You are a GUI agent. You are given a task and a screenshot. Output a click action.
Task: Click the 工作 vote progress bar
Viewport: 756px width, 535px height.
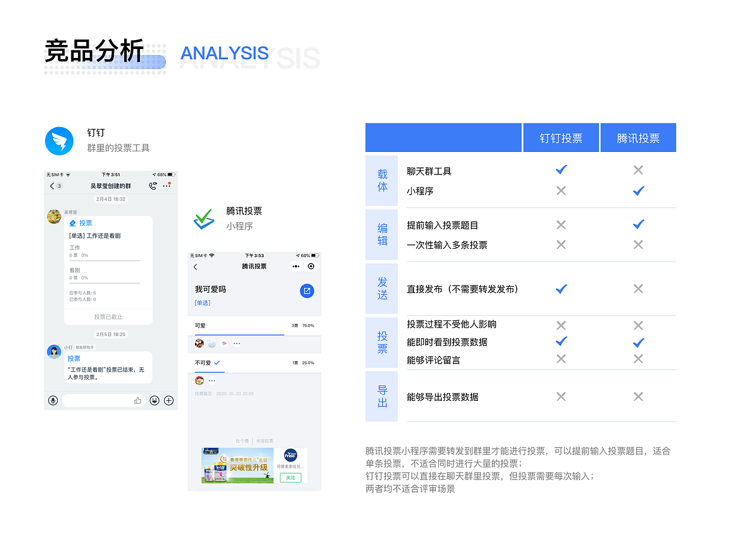pos(105,261)
